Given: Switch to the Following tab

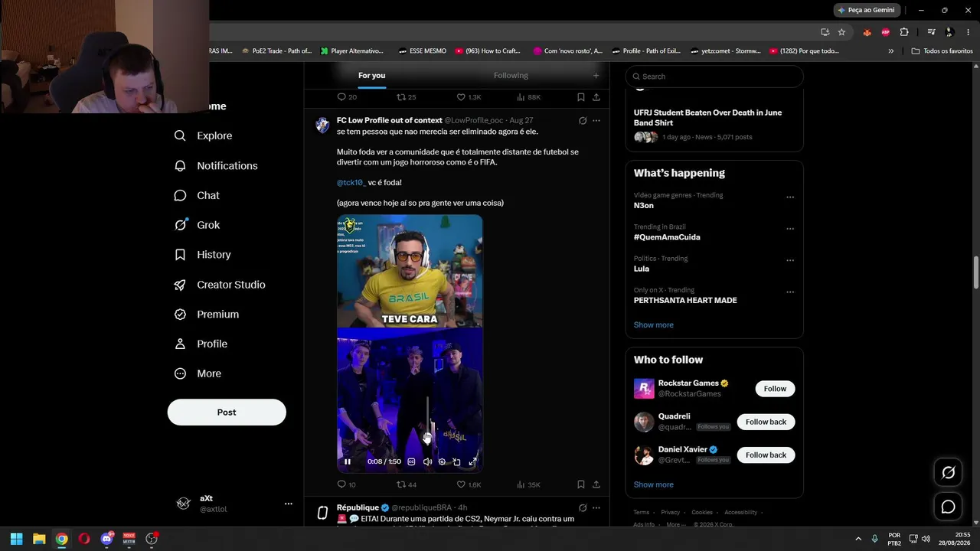Looking at the screenshot, I should pos(511,76).
